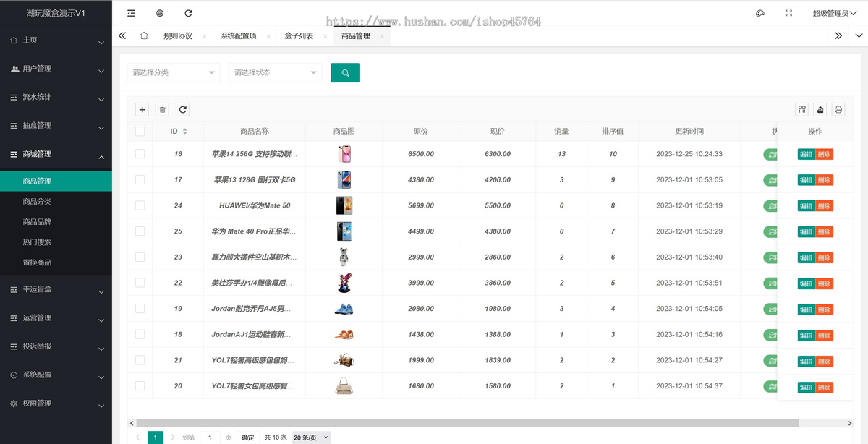Open the 请选择状态 status dropdown
This screenshot has height=444, width=868.
point(276,72)
